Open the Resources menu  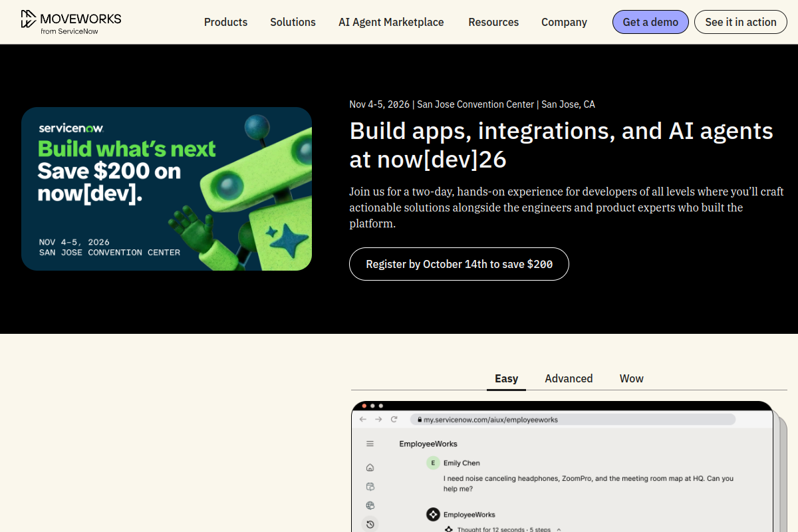pyautogui.click(x=493, y=22)
